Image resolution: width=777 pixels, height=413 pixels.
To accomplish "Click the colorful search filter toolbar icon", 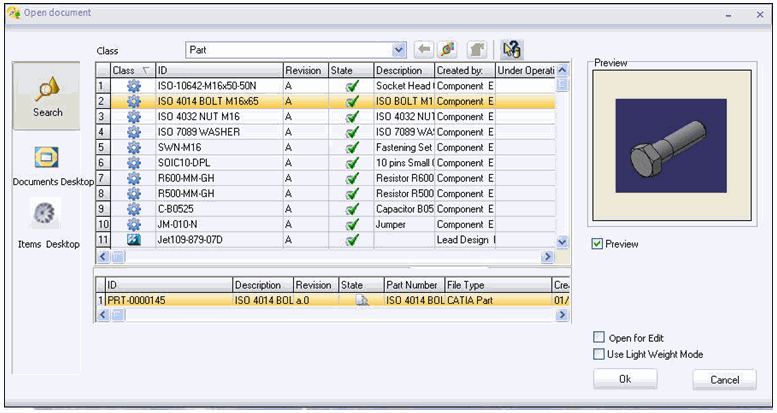I will click(x=447, y=49).
